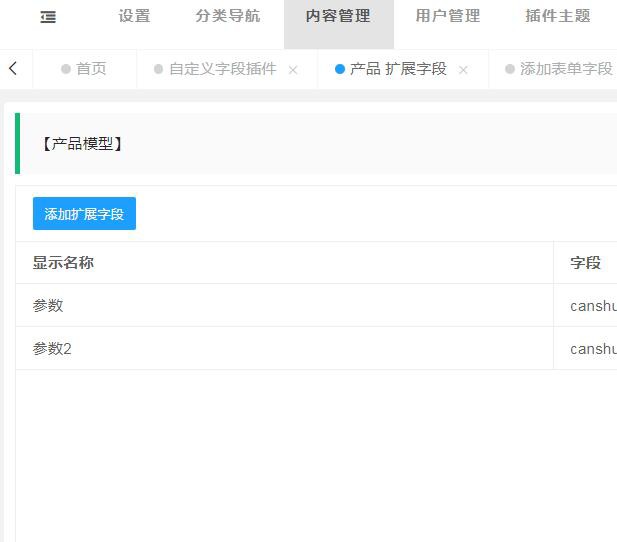Select the 内容管理 menu
Screen dimensions: 617x542
[338, 16]
